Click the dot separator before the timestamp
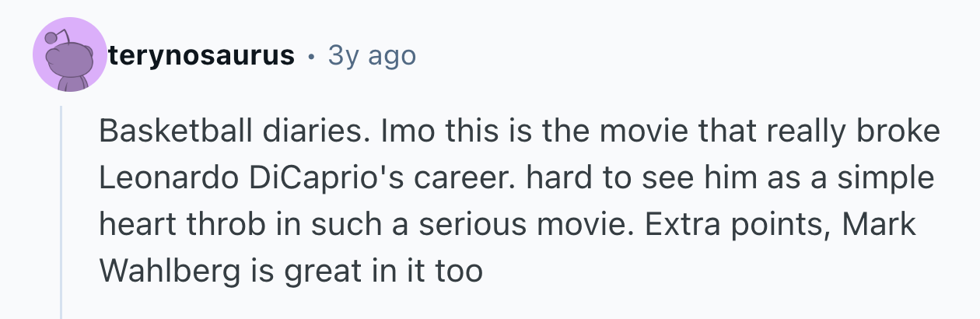The width and height of the screenshot is (980, 319). pyautogui.click(x=311, y=56)
